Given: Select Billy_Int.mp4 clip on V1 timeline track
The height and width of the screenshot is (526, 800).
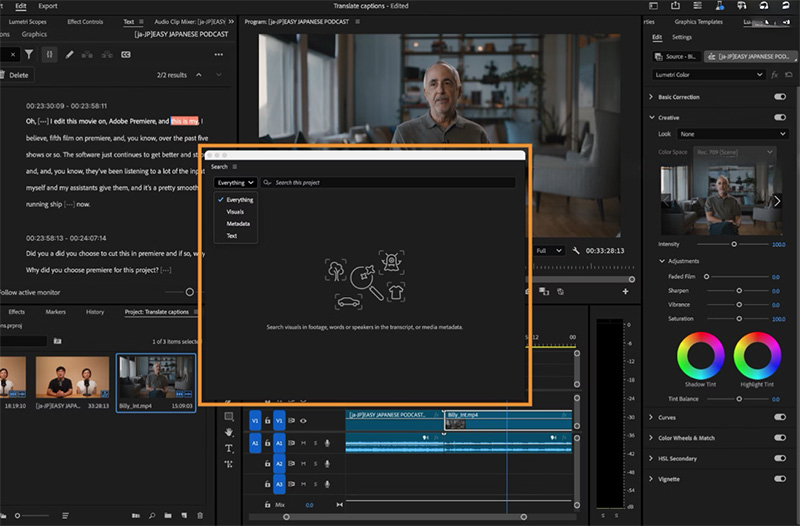Looking at the screenshot, I should (508, 420).
